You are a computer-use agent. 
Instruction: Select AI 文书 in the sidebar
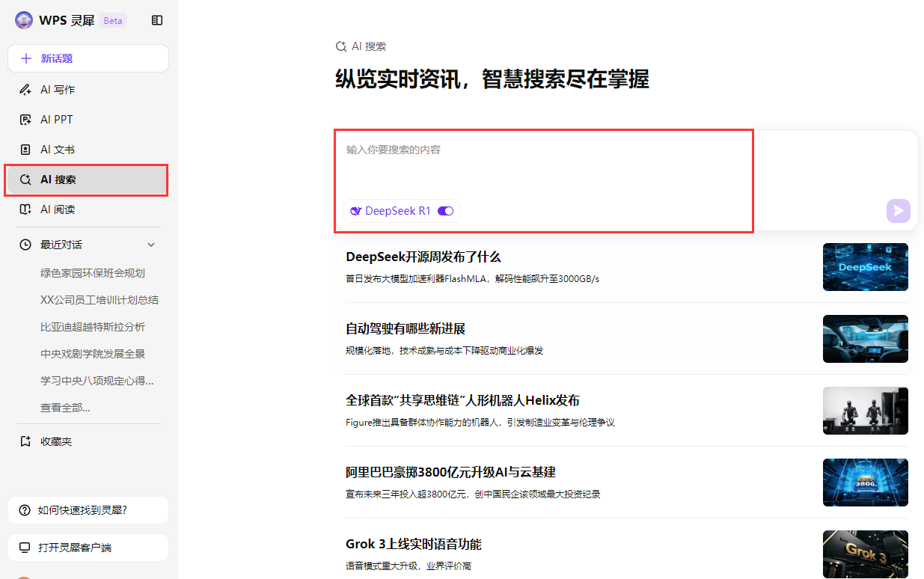[88, 150]
